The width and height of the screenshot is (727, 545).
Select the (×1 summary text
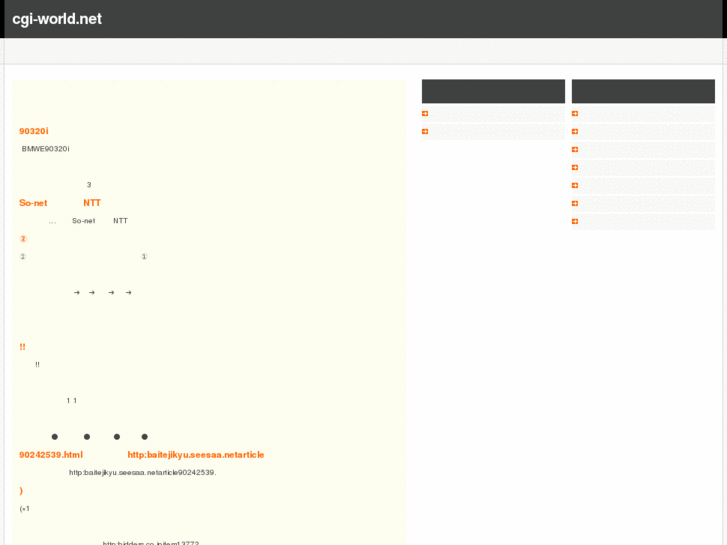pyautogui.click(x=25, y=509)
